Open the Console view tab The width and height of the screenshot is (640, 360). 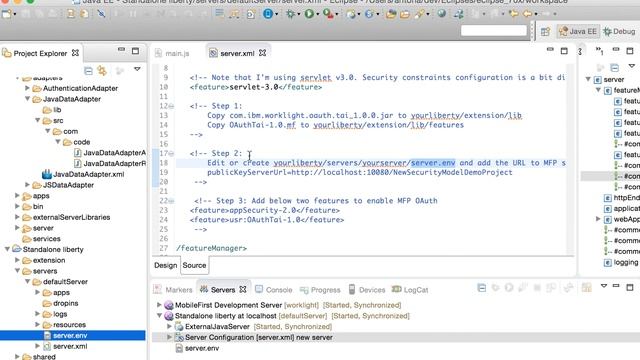[x=274, y=290]
